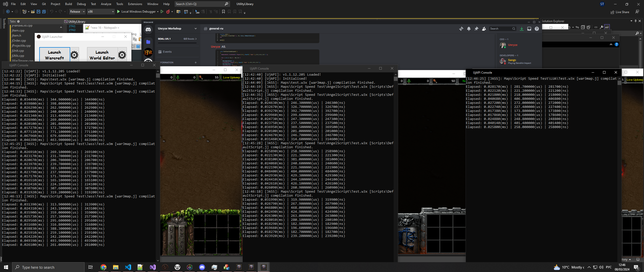Open settings gear next to Launch Warcraft
This screenshot has height=272, width=644.
click(74, 55)
